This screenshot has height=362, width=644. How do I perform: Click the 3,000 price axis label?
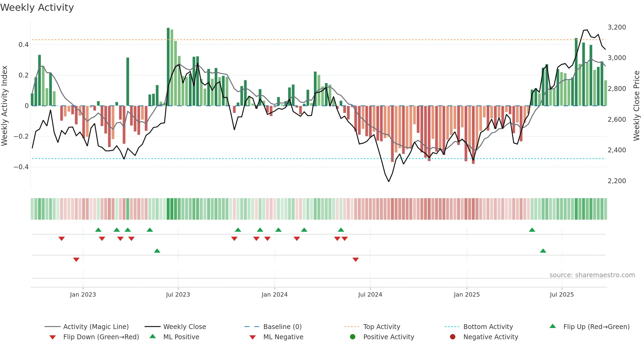617,58
